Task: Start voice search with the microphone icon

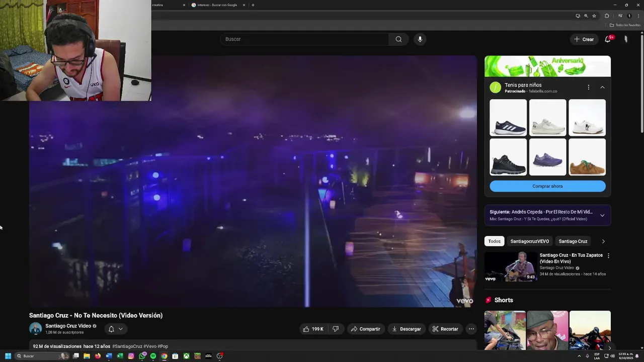Action: (420, 39)
